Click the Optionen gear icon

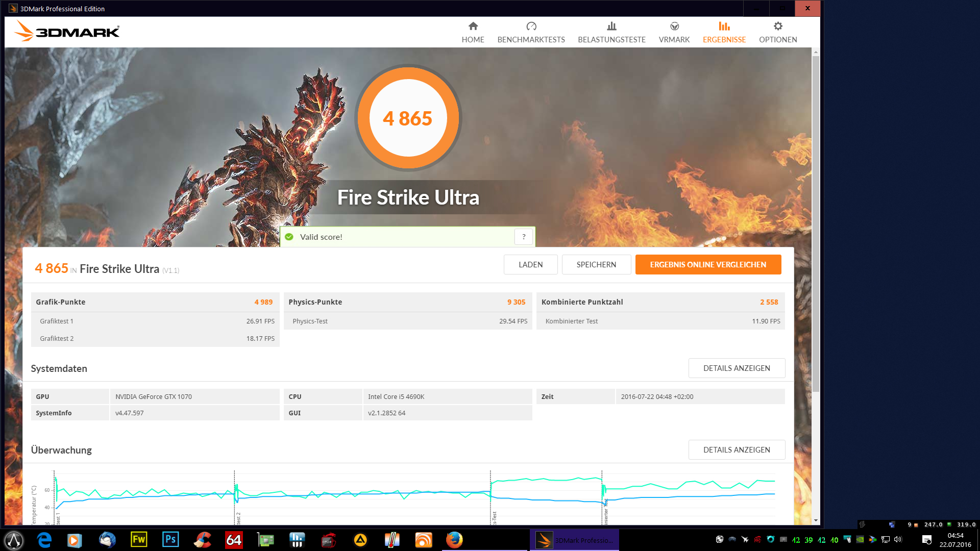pyautogui.click(x=778, y=26)
